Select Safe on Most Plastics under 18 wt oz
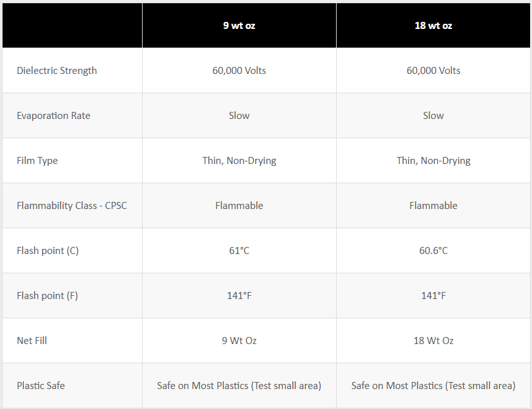The image size is (532, 409). pos(433,386)
